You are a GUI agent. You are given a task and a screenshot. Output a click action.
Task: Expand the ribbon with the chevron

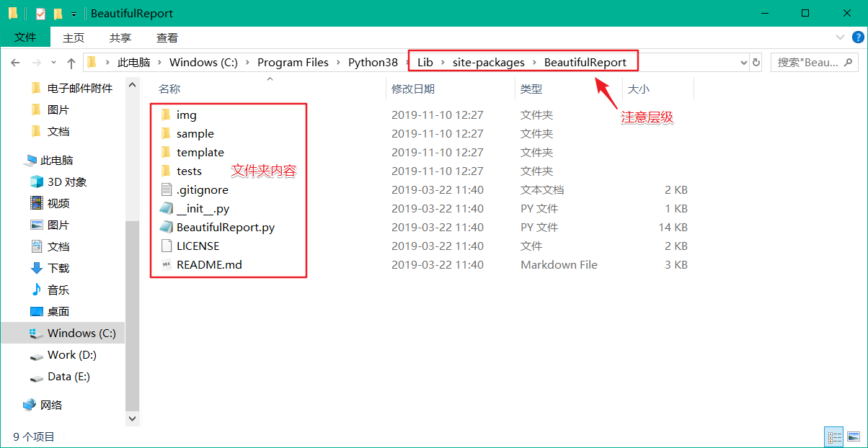(840, 37)
